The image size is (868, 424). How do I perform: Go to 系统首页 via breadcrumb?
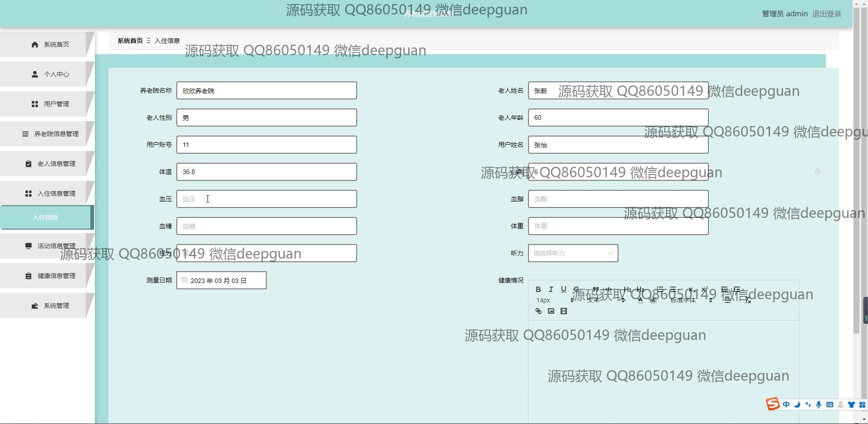(x=130, y=41)
